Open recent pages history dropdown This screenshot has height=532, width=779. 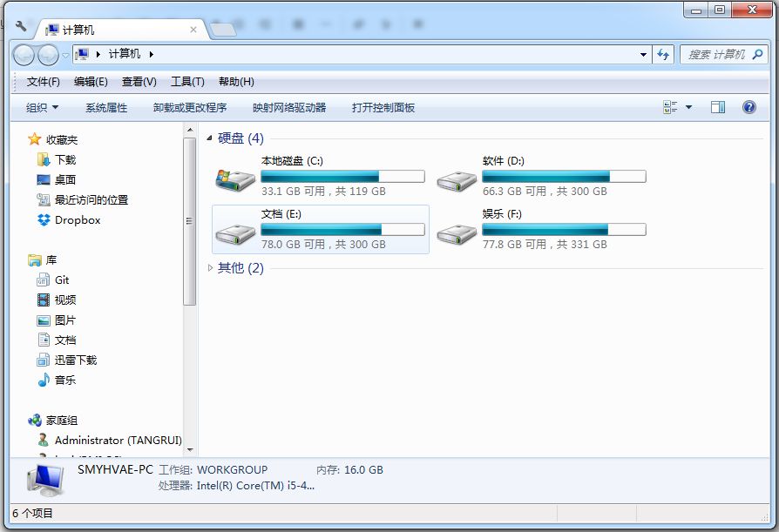click(x=65, y=55)
